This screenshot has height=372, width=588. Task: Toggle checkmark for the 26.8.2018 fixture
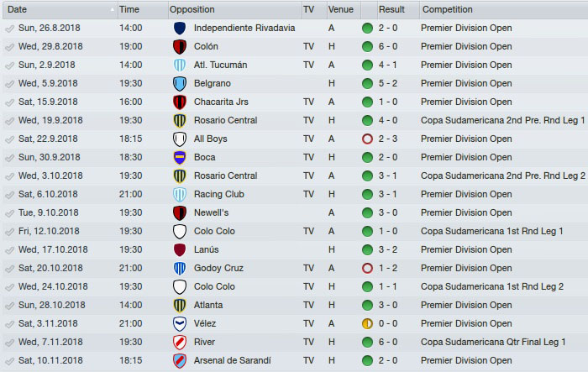point(9,28)
